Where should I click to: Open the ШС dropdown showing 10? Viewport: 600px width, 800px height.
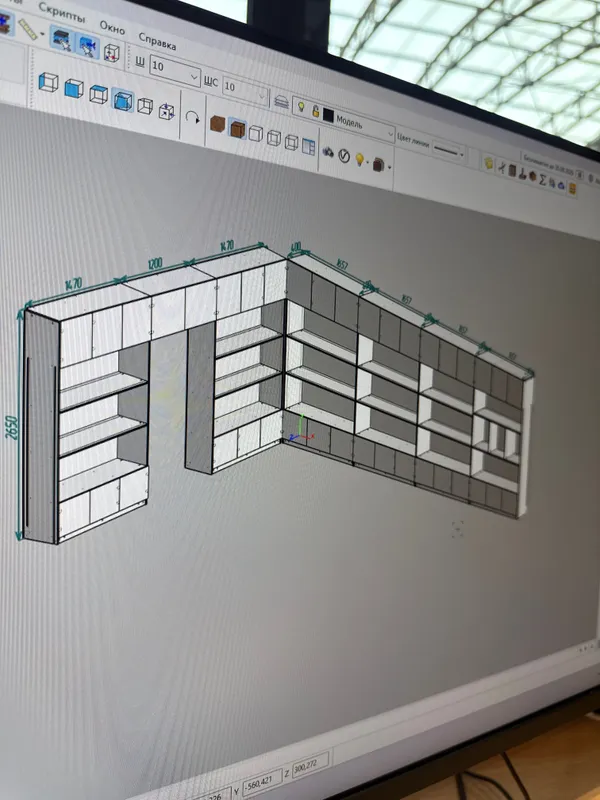[246, 89]
